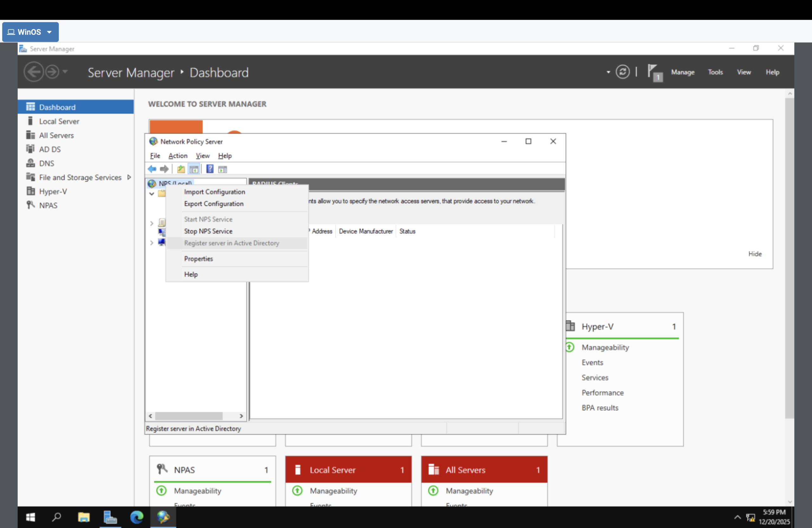Open NPS help via the question mark icon
The image size is (812, 528).
210,169
